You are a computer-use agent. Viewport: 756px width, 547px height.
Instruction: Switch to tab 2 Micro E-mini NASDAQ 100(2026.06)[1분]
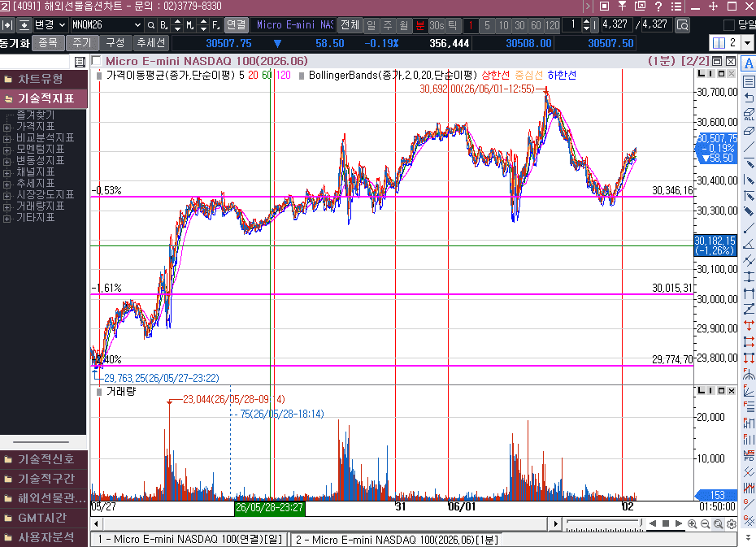[x=397, y=540]
